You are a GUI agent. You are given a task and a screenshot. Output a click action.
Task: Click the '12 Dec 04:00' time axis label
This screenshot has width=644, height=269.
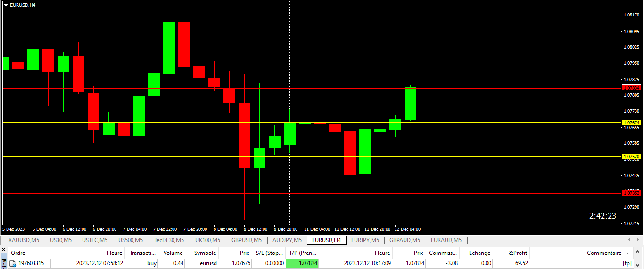click(x=408, y=229)
